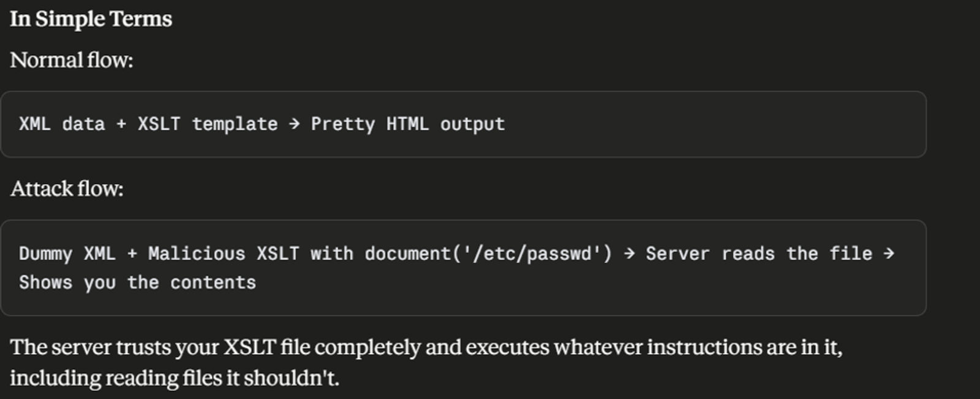Click the "Malicious XSLT" code text

tap(224, 253)
